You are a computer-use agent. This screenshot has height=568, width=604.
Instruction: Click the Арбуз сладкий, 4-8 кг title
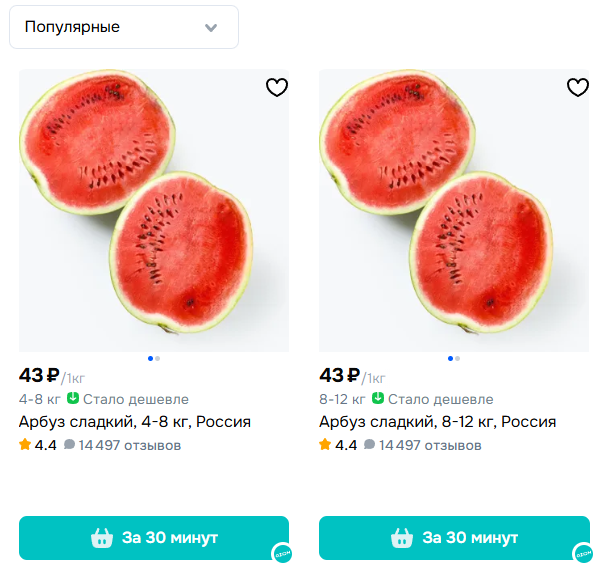(x=135, y=422)
